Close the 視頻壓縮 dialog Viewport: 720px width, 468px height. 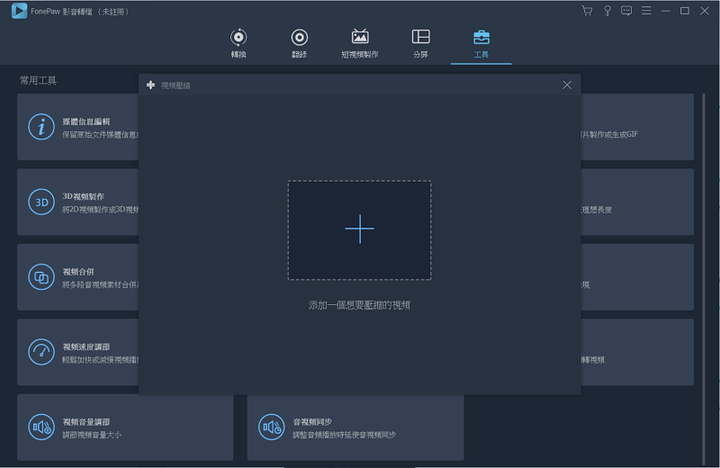coord(567,85)
